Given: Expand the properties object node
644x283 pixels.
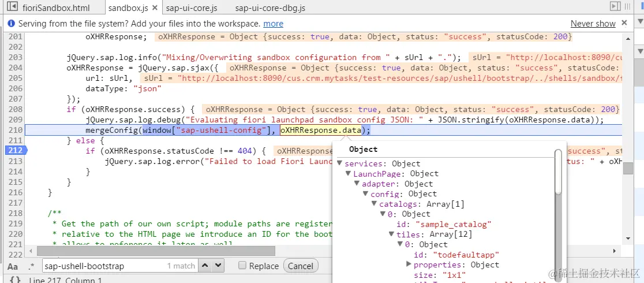Looking at the screenshot, I should pyautogui.click(x=409, y=265).
